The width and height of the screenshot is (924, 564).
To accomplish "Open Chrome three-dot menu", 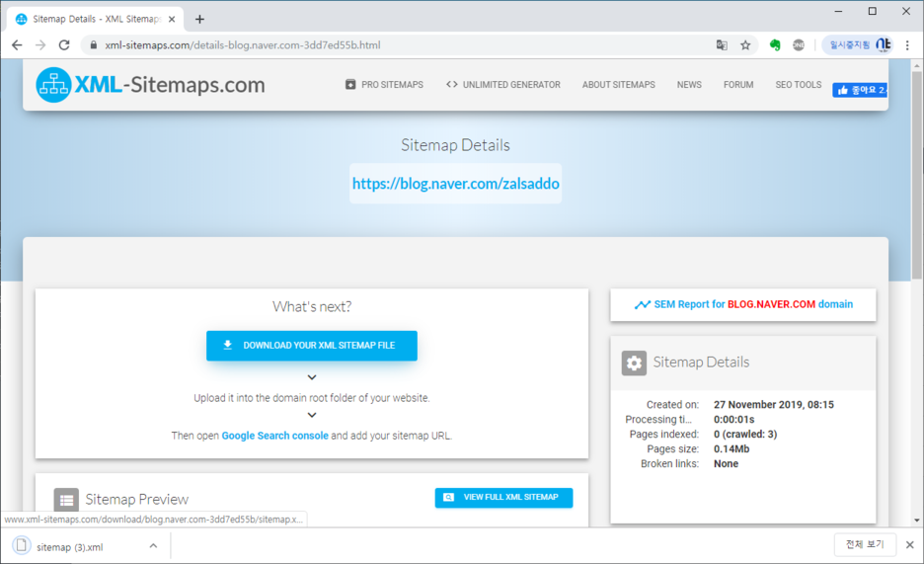I will 907,44.
